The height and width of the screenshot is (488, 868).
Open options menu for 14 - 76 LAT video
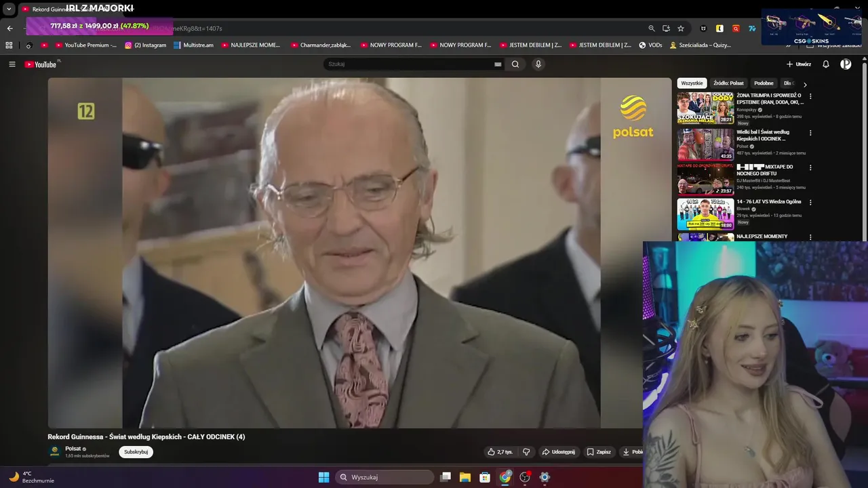tap(810, 202)
